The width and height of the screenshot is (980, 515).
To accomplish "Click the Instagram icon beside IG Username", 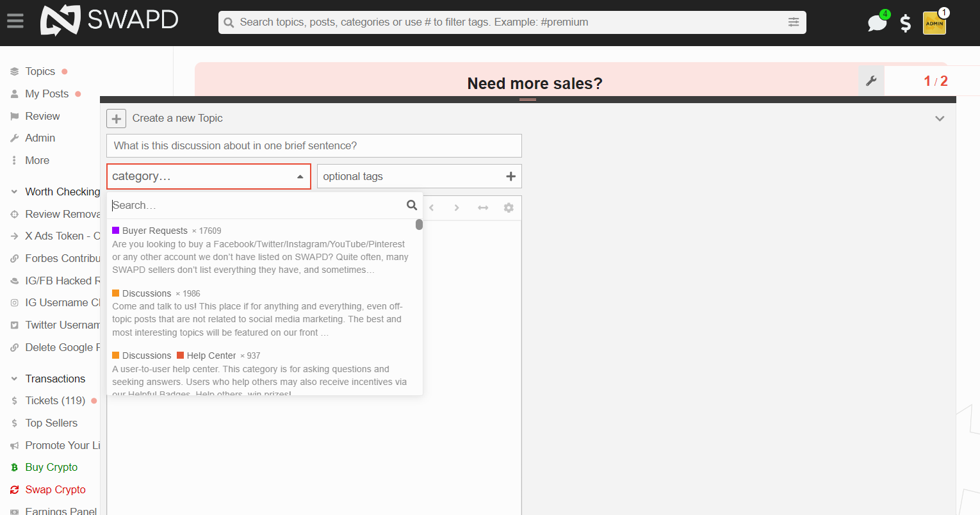I will 14,303.
